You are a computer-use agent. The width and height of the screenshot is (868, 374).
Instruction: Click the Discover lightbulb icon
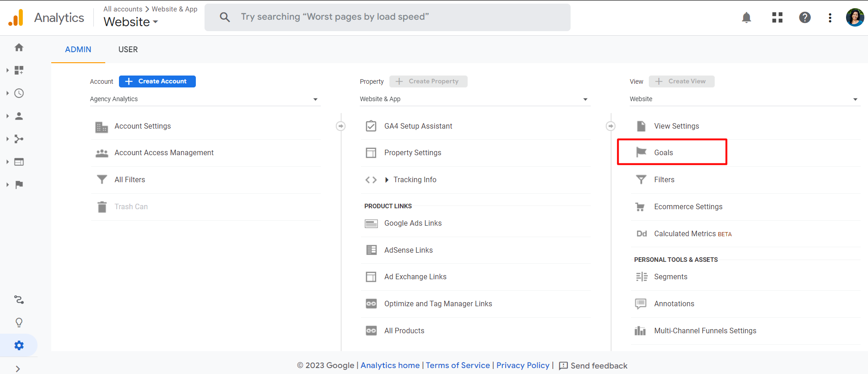point(19,323)
